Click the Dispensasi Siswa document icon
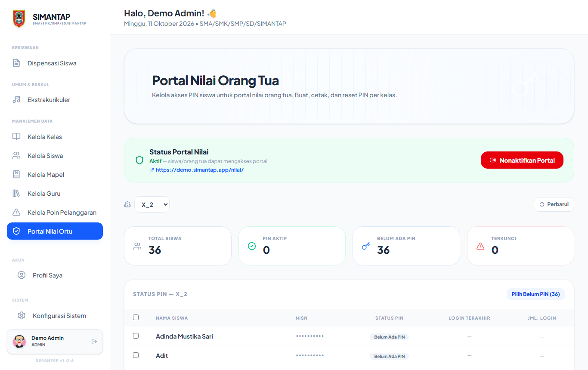Screen dimensions: 588x370 (x=16, y=63)
